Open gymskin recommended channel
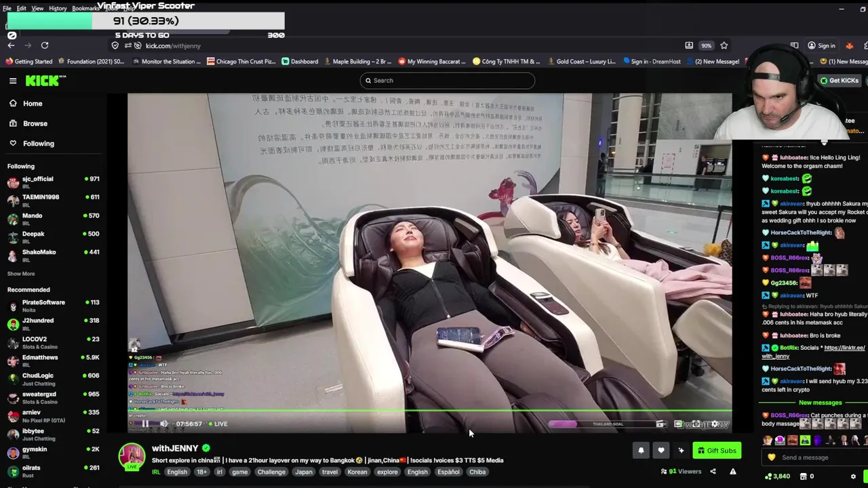868x488 pixels. 53,452
